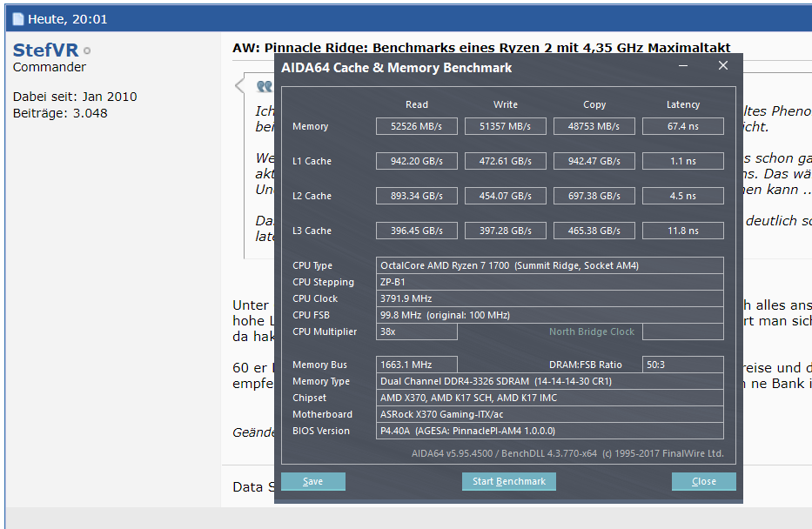The height and width of the screenshot is (529, 812).
Task: Click the North Bridge Clock label
Action: pos(592,331)
